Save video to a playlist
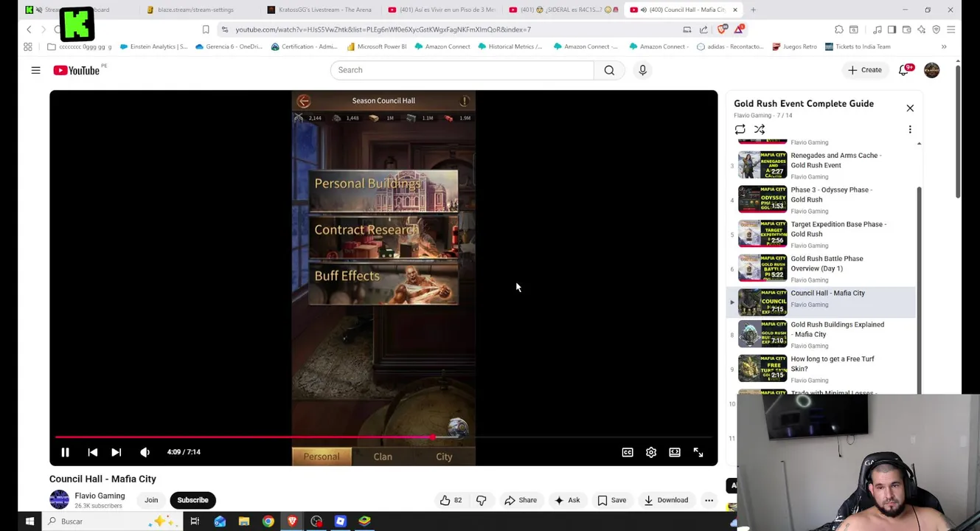Viewport: 980px width, 531px height. pos(612,500)
